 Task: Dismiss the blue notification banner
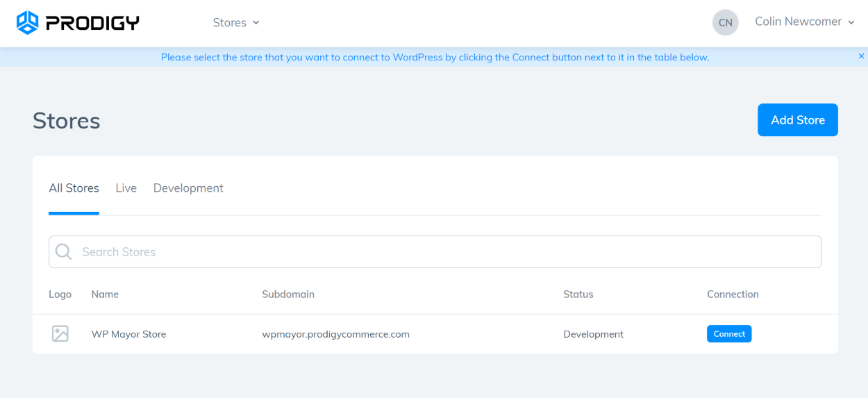pos(861,56)
